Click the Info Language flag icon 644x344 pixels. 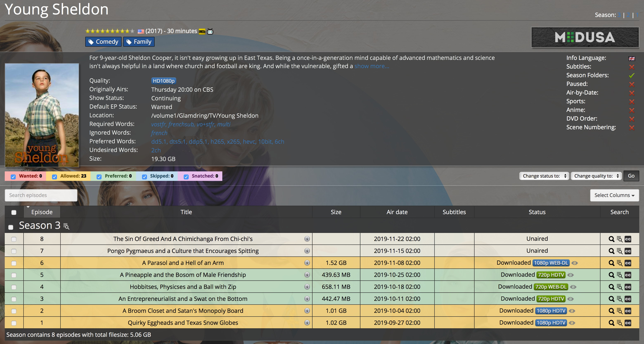pyautogui.click(x=631, y=58)
